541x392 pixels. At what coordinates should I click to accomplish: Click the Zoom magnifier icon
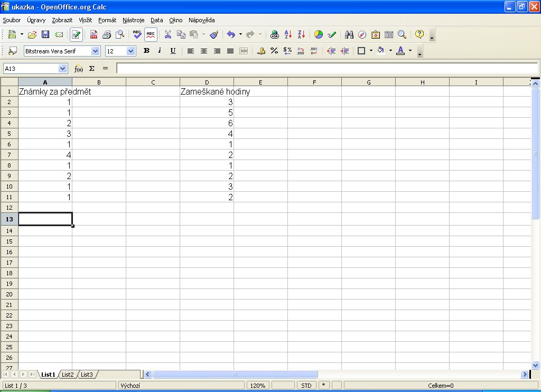coord(402,34)
